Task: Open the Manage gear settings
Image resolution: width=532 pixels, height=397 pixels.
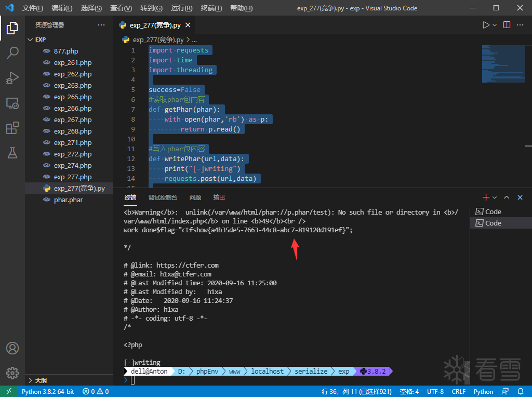Action: coord(12,373)
